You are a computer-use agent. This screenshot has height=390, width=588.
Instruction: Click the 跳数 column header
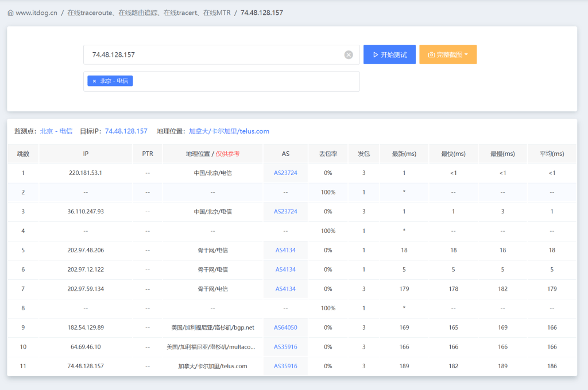23,154
